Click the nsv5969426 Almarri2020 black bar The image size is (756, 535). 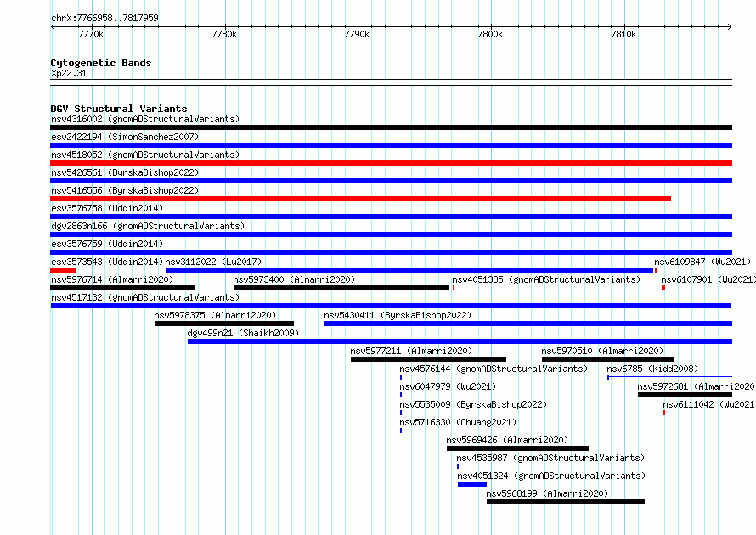tap(518, 448)
